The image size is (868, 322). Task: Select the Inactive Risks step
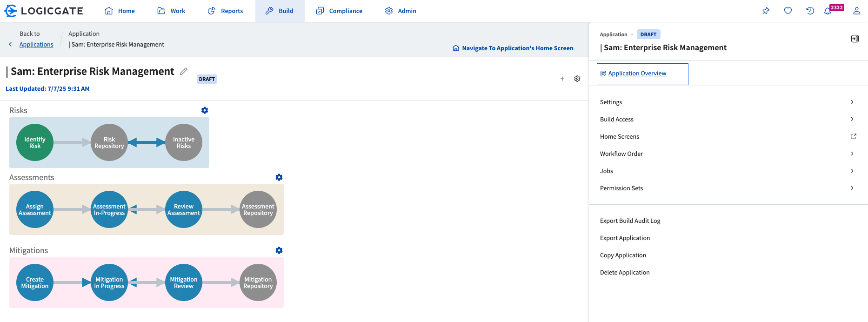tap(184, 142)
